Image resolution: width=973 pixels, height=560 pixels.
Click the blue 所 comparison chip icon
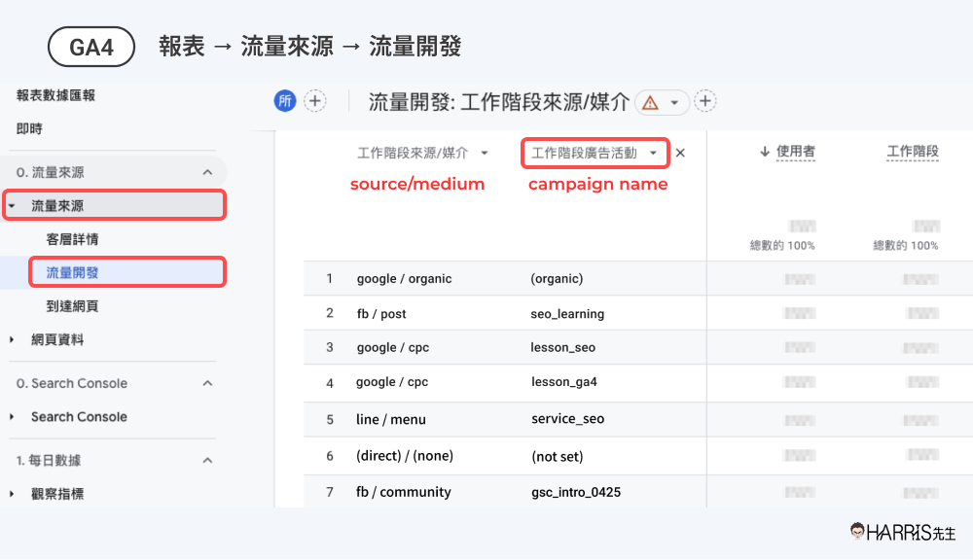point(284,100)
